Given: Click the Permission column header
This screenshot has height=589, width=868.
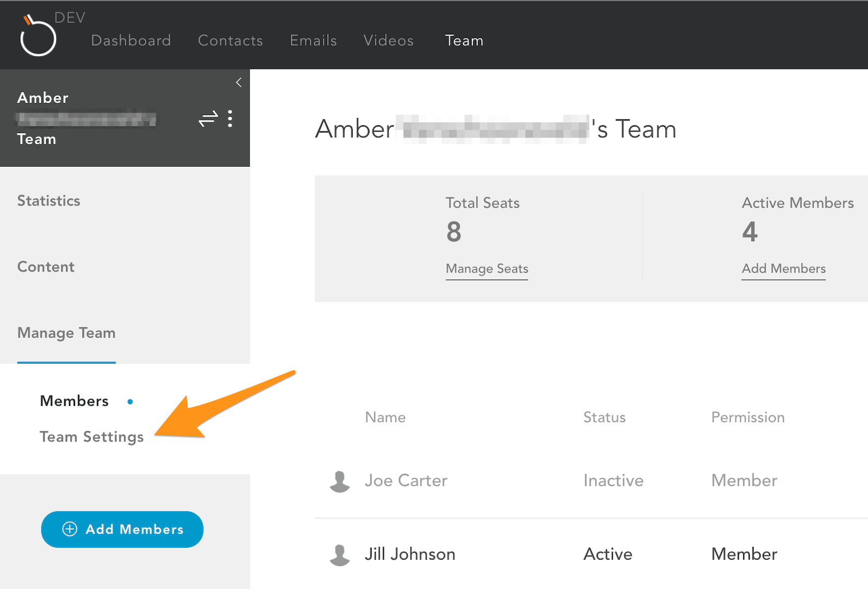Looking at the screenshot, I should [x=748, y=417].
